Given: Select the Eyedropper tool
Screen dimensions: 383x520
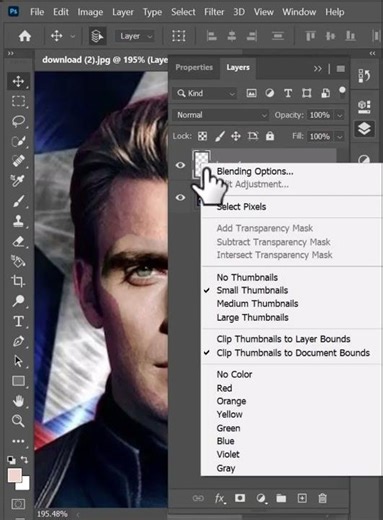Looking at the screenshot, I should (x=18, y=181).
